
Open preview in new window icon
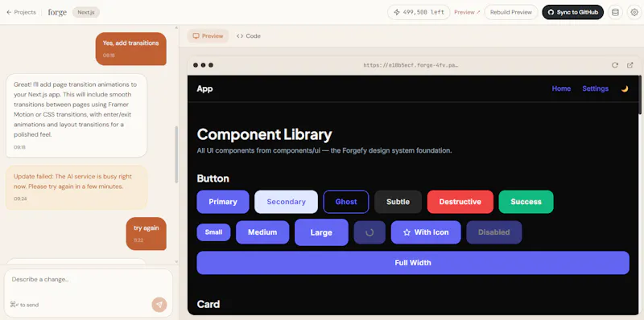pyautogui.click(x=630, y=65)
